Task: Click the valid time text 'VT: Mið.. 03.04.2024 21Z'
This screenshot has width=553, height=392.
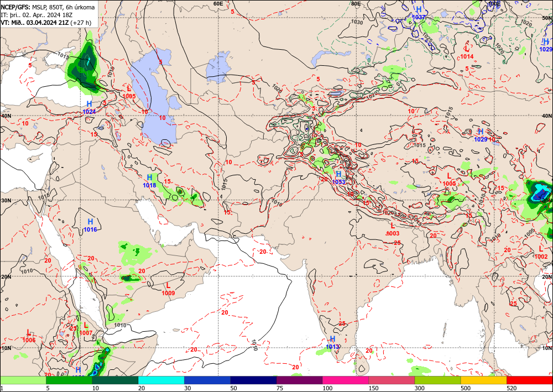Action: tap(35, 23)
